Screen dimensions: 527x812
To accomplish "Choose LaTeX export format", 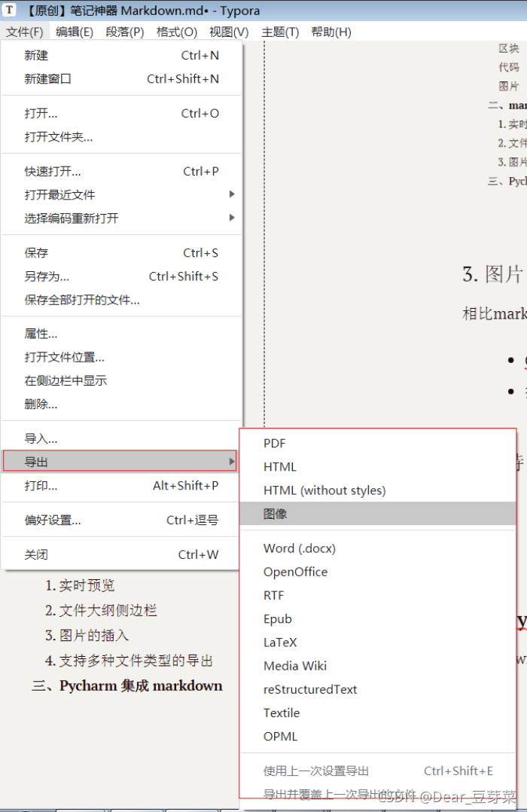I will [378, 642].
